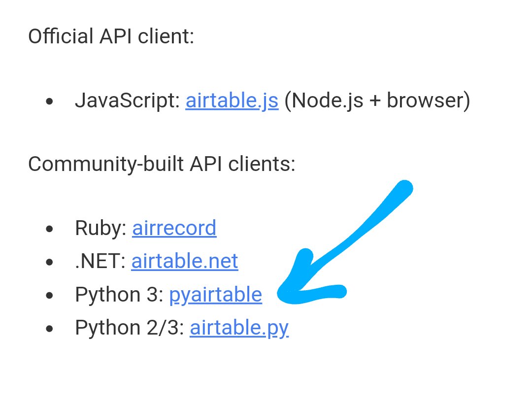This screenshot has height=407, width=532.
Task: Click the 'JavaScript:' label
Action: point(127,101)
